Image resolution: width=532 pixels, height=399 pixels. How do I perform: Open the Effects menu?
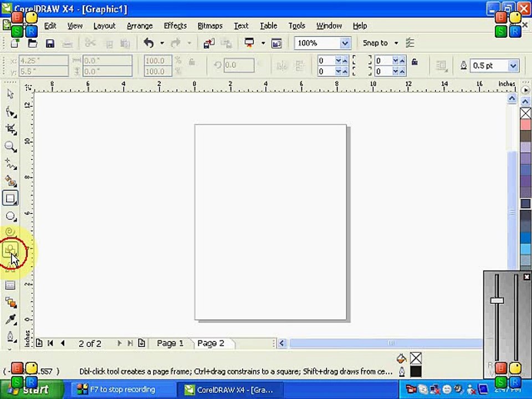175,26
